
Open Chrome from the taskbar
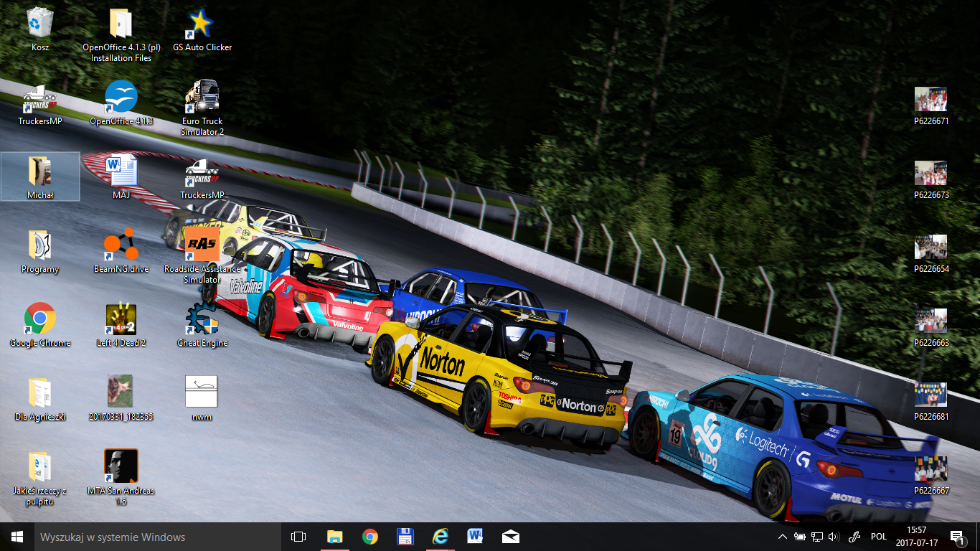tap(369, 537)
